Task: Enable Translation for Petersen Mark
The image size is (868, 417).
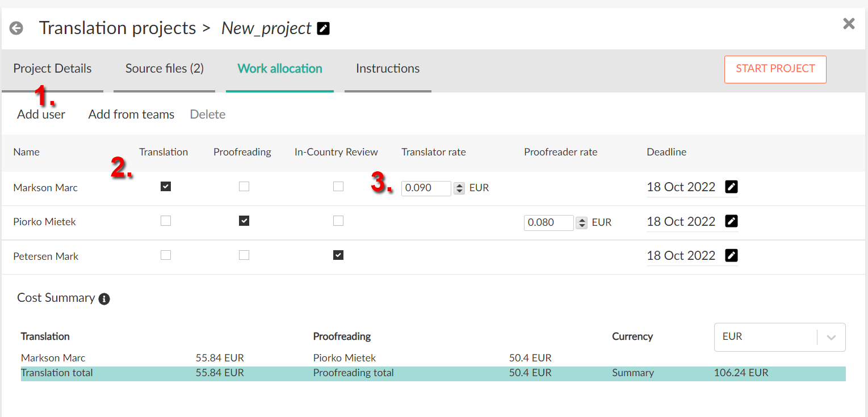Action: (x=166, y=255)
